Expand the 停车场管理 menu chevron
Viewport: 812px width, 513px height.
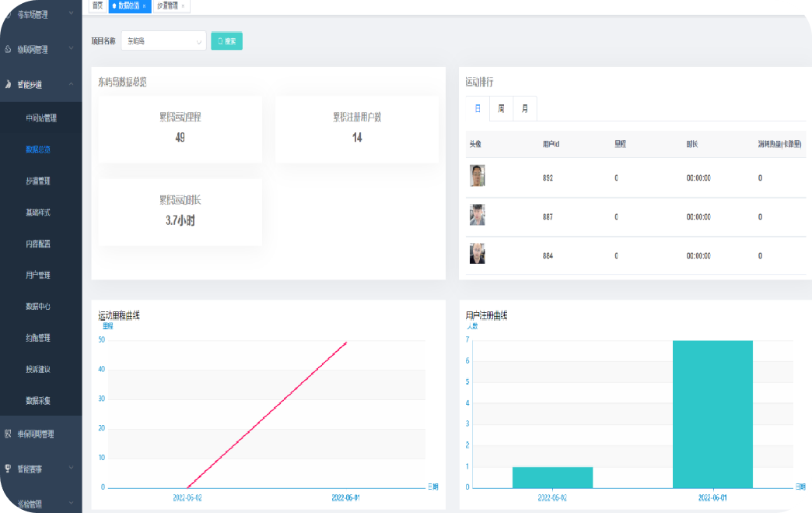coord(71,13)
